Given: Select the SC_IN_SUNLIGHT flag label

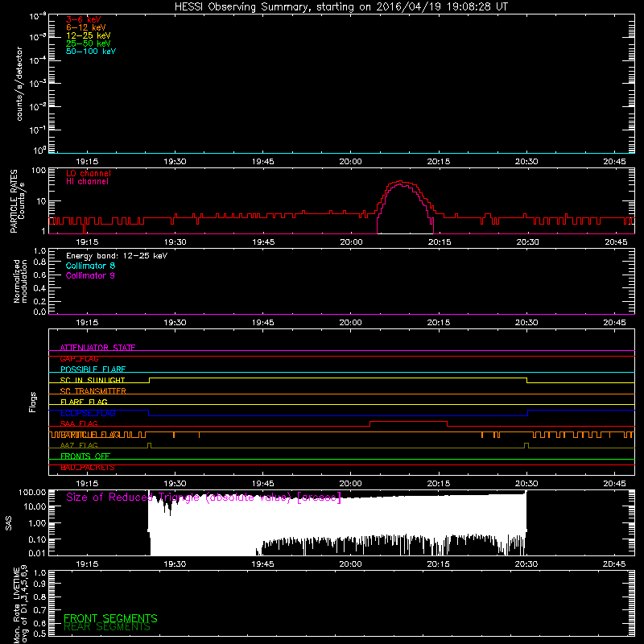Looking at the screenshot, I should pos(93,380).
